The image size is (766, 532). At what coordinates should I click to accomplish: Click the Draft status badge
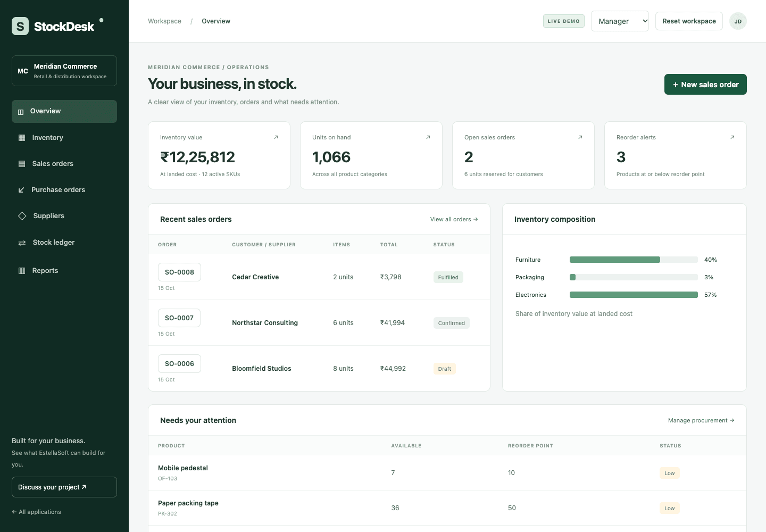pos(445,369)
